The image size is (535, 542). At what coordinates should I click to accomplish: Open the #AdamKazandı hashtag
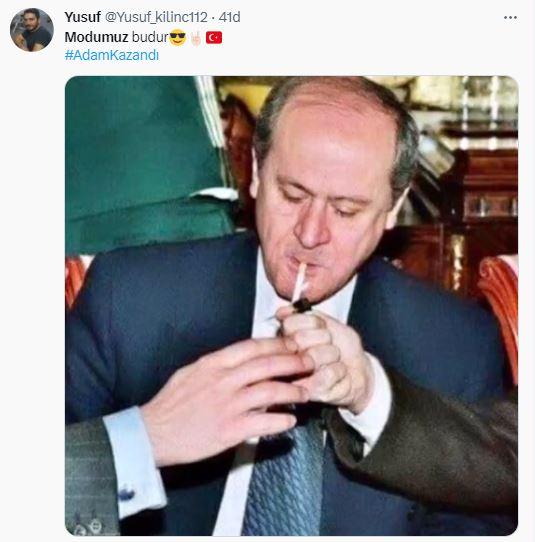(112, 55)
